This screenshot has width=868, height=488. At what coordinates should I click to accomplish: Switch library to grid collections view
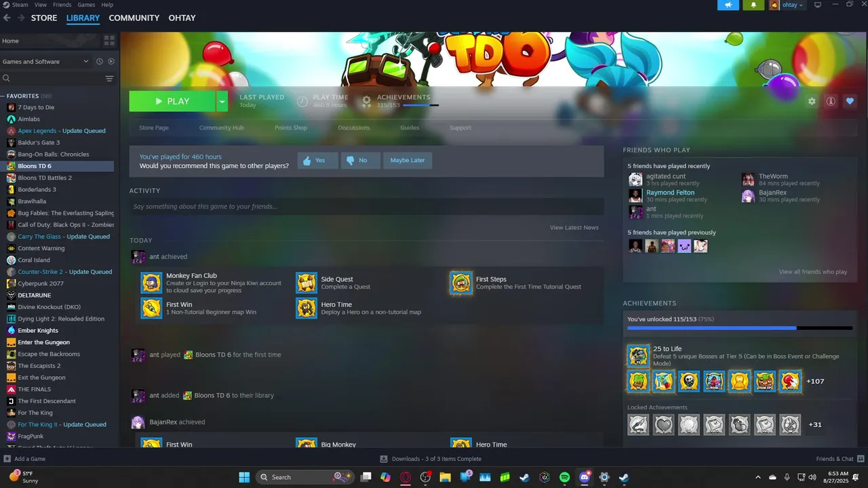click(109, 41)
